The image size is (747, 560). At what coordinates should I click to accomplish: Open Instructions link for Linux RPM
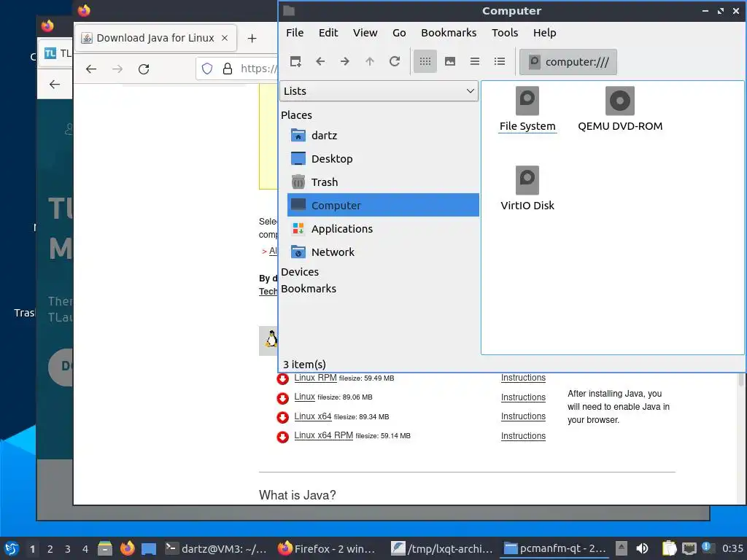point(523,378)
